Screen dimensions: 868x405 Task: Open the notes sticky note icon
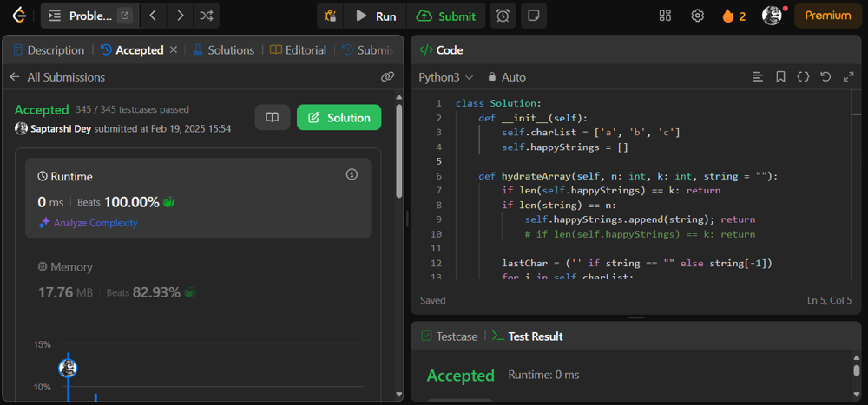534,16
